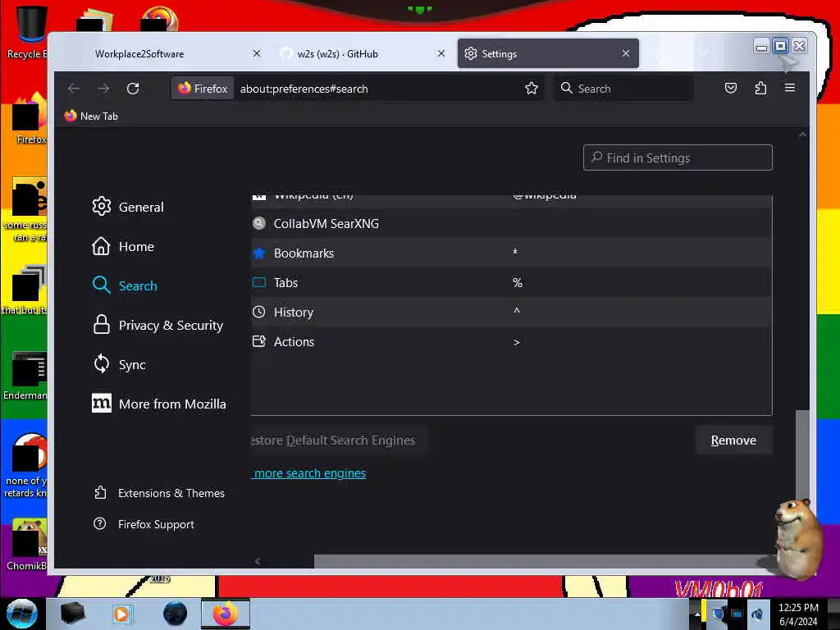
Task: Select the Tabs shortcut row
Action: [x=511, y=282]
